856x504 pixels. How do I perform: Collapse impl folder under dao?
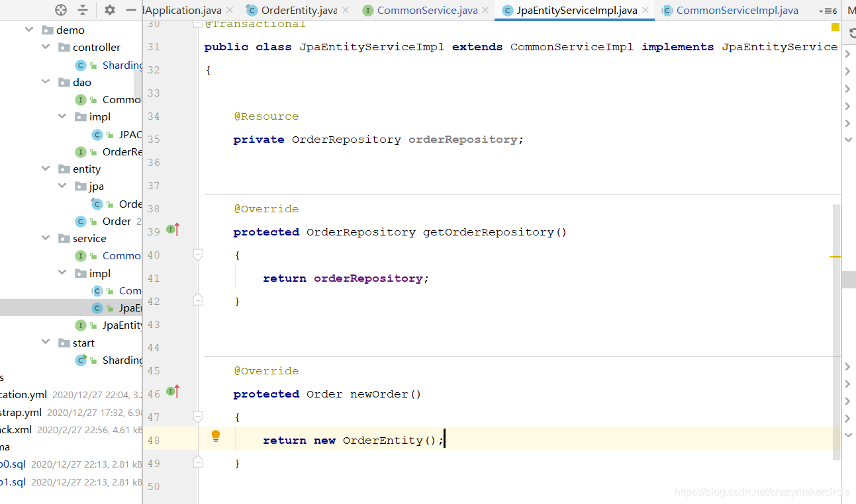tap(62, 116)
